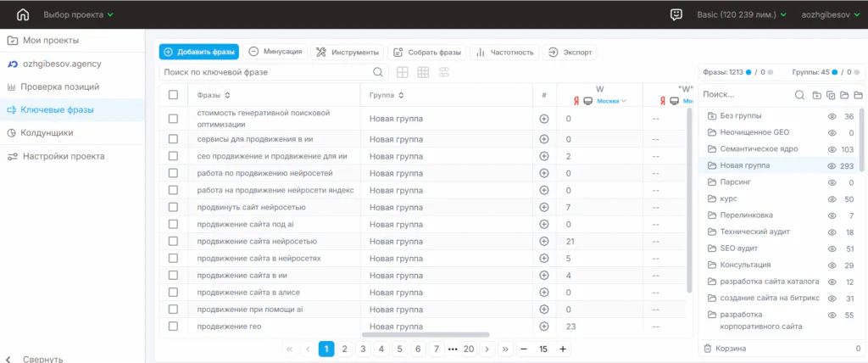Click the open-folder icon in groups panel
This screenshot has width=868, height=363.
[844, 95]
